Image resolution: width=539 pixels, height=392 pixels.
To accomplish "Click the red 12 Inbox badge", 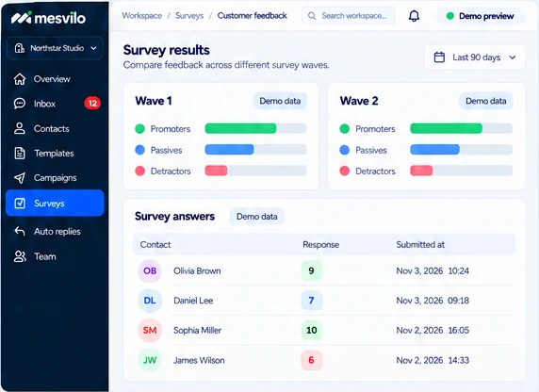I will (x=92, y=103).
